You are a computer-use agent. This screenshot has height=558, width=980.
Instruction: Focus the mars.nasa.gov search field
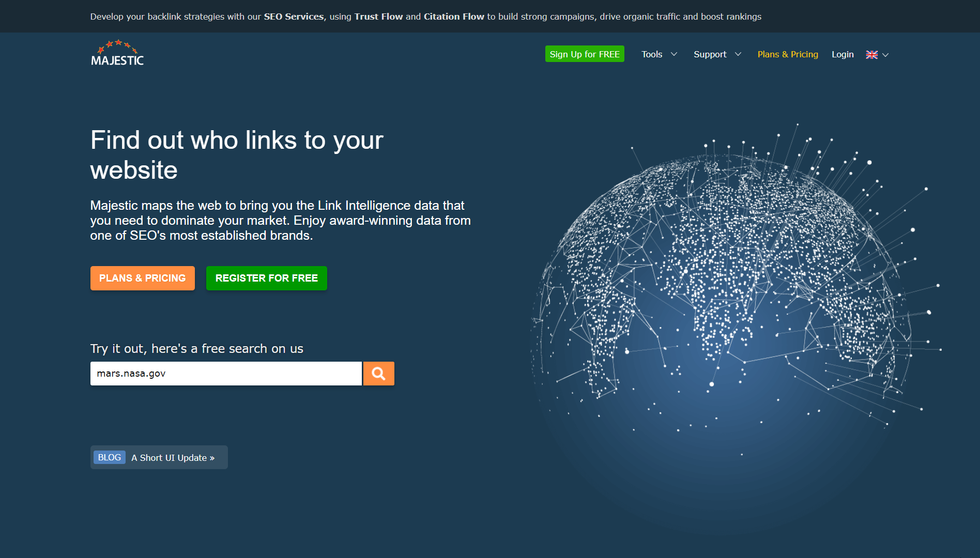pos(226,374)
